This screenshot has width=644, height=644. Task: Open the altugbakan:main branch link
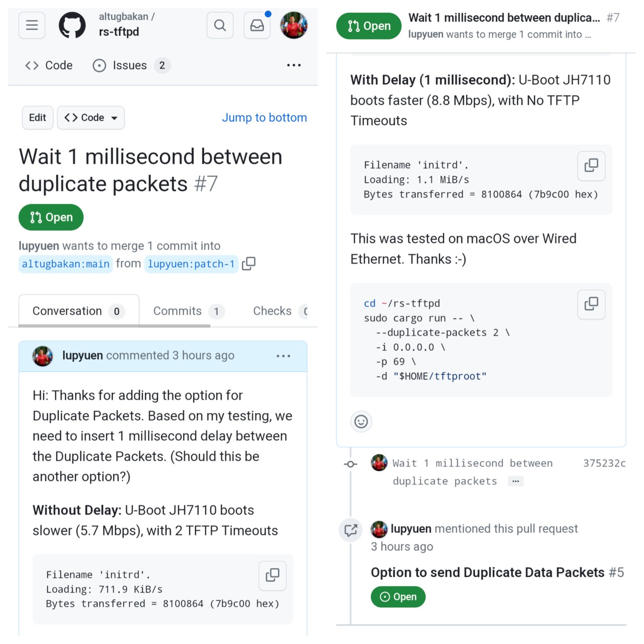pyautogui.click(x=65, y=264)
